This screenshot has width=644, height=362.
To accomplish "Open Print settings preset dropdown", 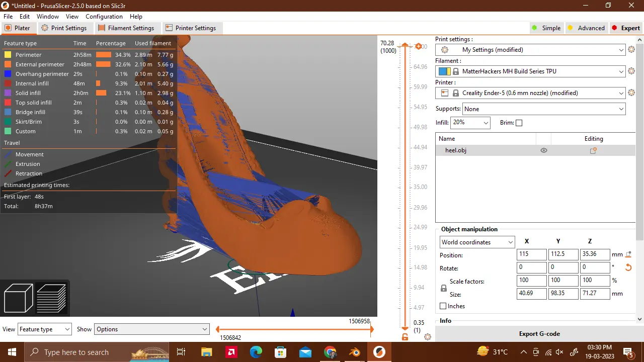I will point(530,50).
